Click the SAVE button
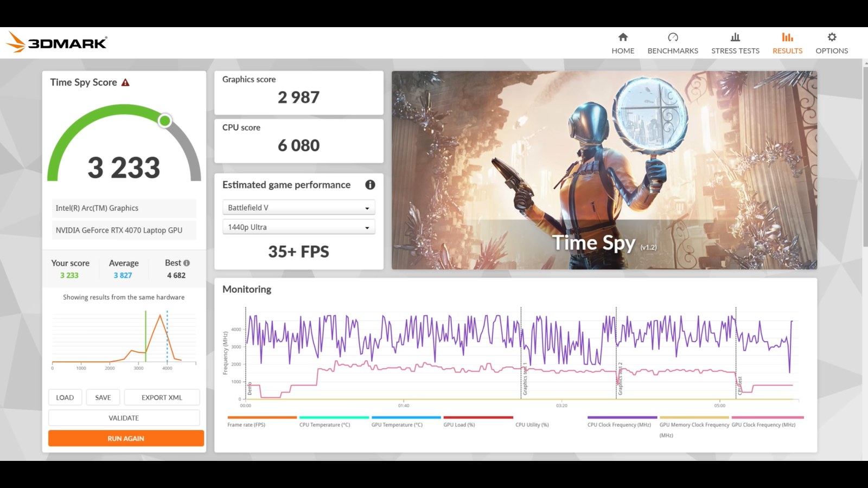 click(103, 397)
